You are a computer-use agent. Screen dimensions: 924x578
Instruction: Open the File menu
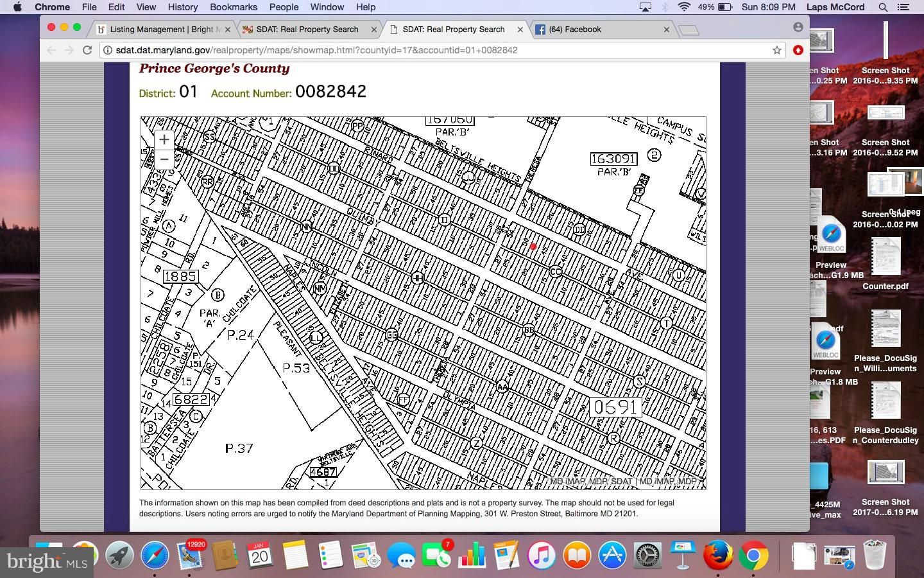tap(89, 7)
